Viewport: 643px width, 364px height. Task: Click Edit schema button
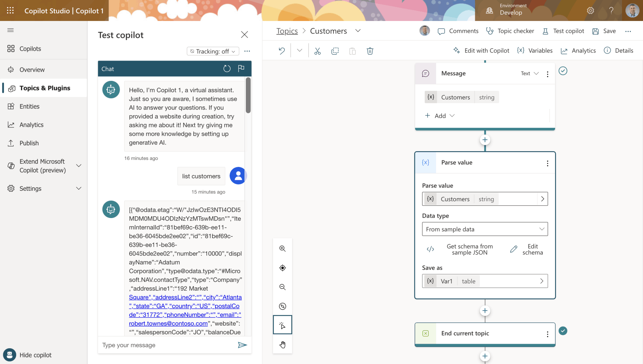pyautogui.click(x=526, y=249)
